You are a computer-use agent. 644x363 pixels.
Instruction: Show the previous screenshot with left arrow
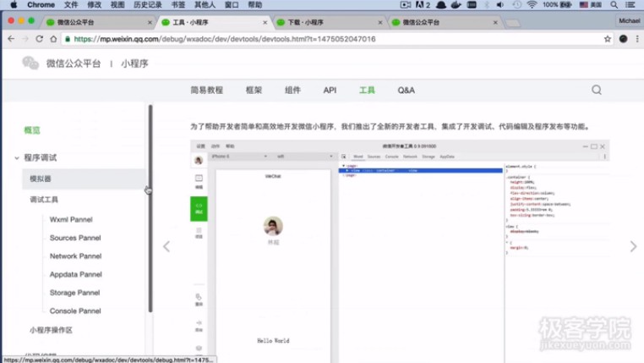tap(166, 246)
